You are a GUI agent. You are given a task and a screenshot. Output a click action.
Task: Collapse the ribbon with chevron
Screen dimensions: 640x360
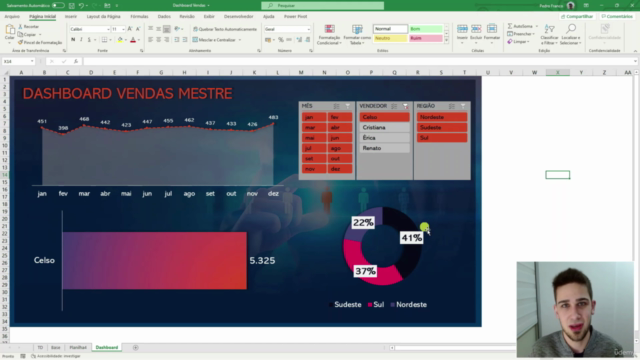click(x=635, y=51)
